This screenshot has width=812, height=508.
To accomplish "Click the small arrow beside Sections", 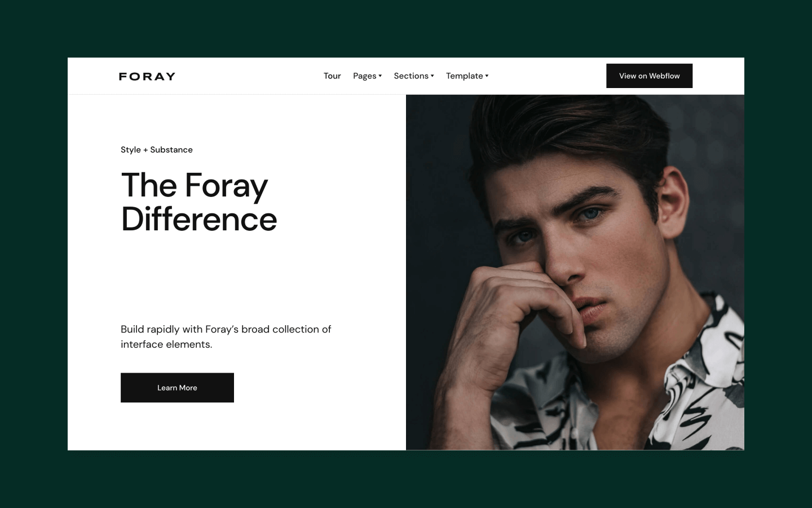I will pos(433,76).
